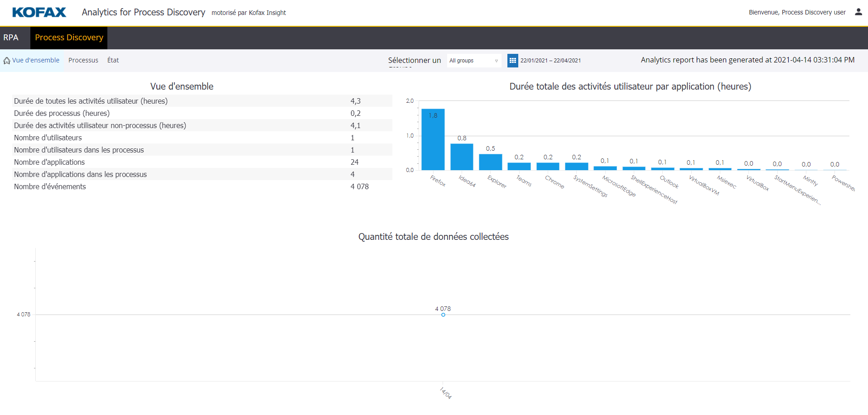Viewport: 868px width, 415px height.
Task: Expand the group selection chevron
Action: click(497, 61)
